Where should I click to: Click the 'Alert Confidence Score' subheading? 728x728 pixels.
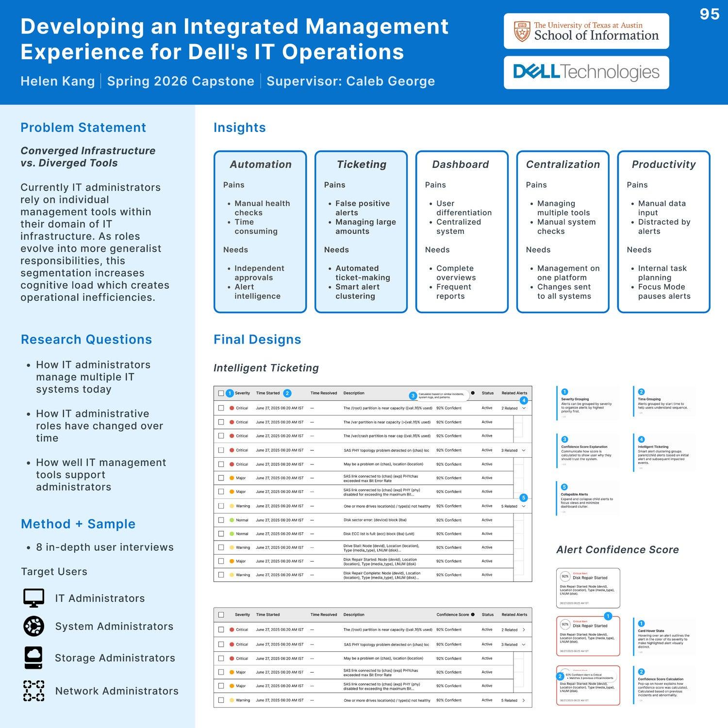pos(617,550)
